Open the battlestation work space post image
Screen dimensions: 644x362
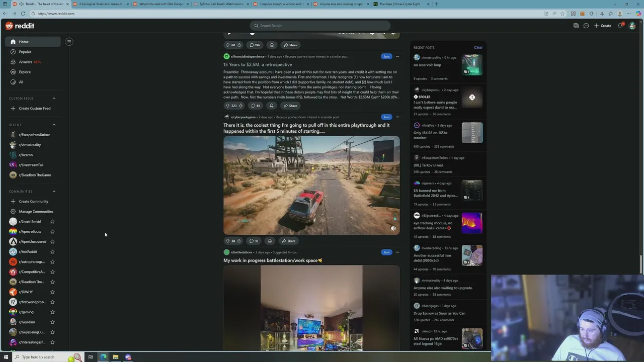click(311, 308)
